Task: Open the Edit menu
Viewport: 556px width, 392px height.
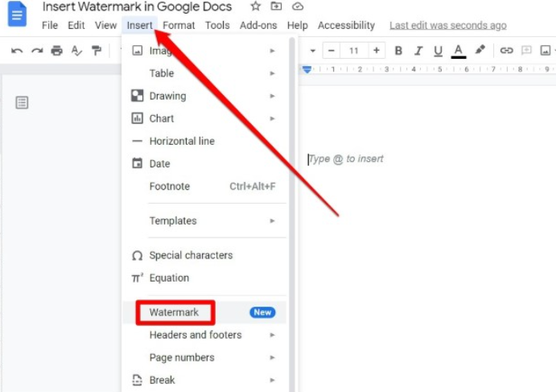Action: [76, 25]
